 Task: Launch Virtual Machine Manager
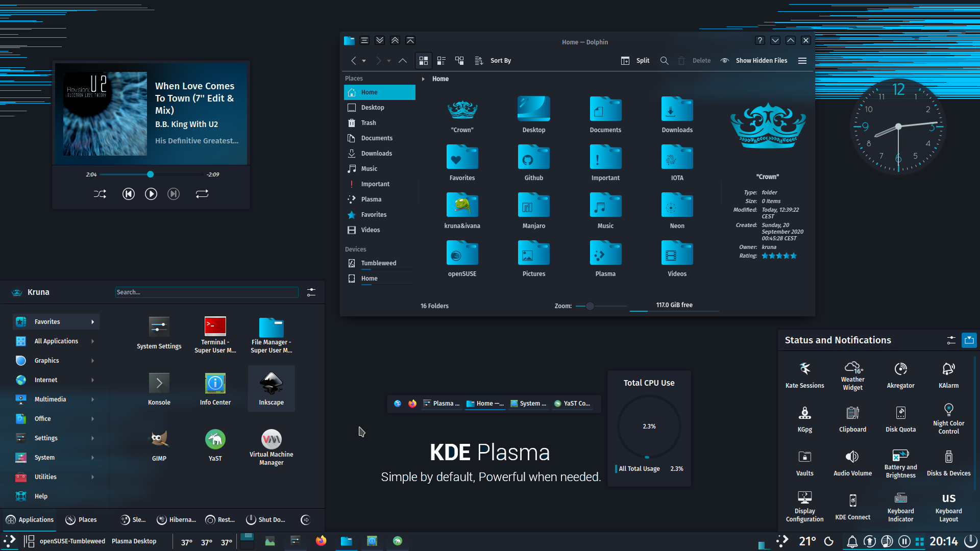(272, 447)
